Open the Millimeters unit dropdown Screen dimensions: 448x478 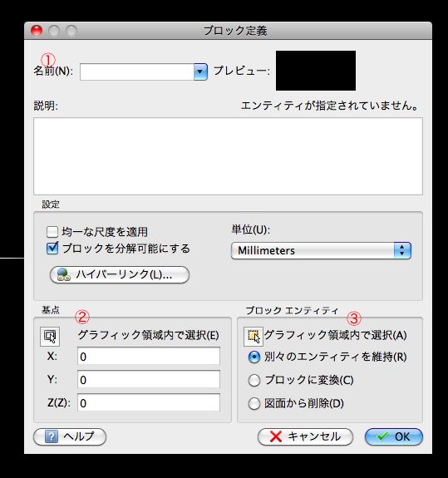(x=321, y=250)
